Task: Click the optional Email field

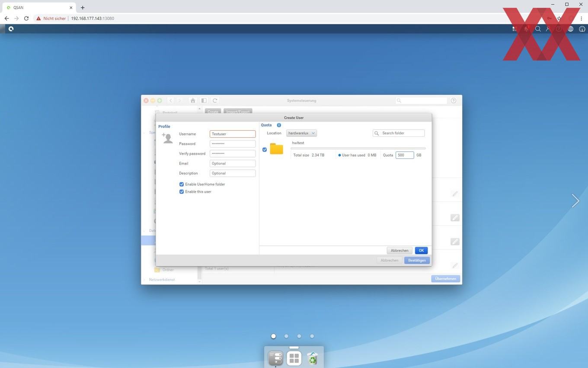Action: click(x=233, y=164)
